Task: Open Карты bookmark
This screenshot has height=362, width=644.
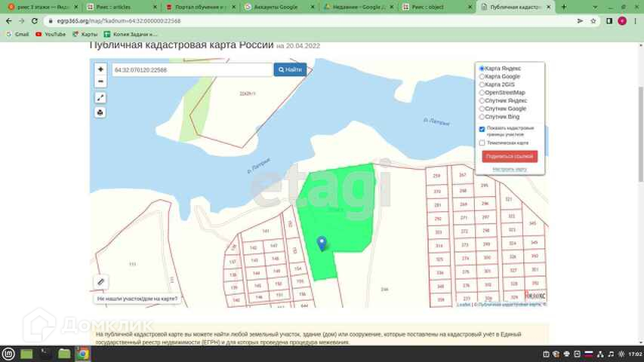Action: [85, 34]
